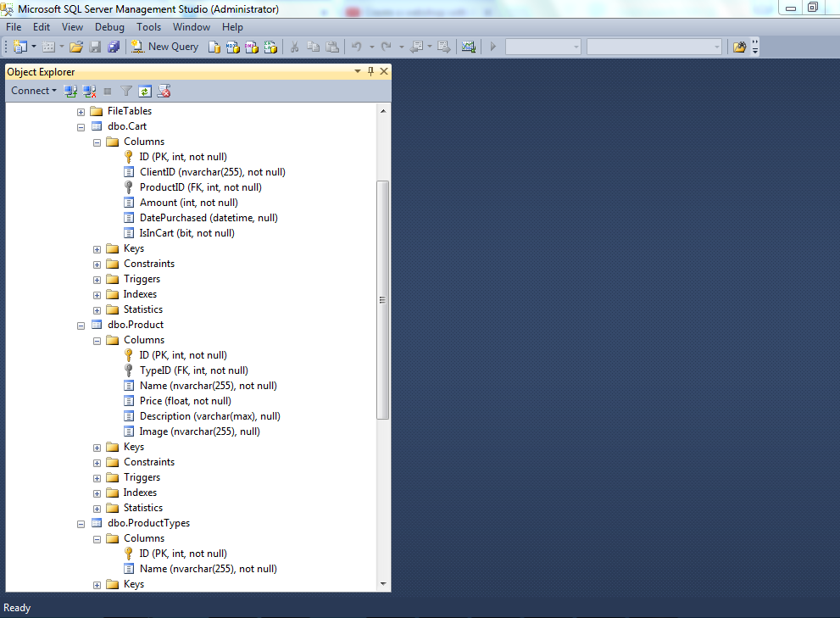Screen dimensions: 840x618
Task: Click the Redo arrow icon
Action: pos(387,47)
